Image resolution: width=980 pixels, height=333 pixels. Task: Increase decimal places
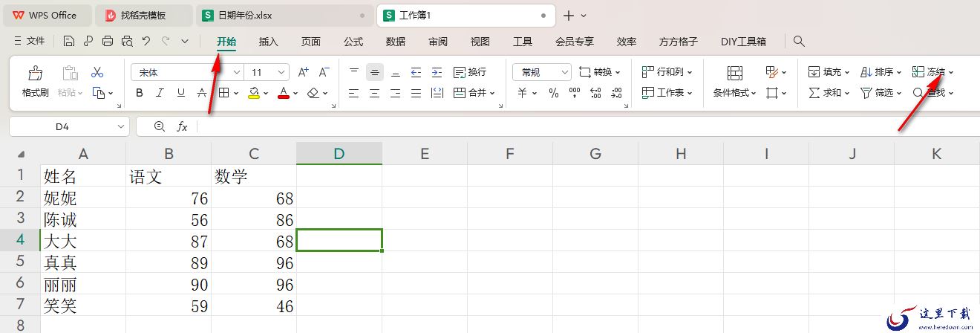point(595,93)
